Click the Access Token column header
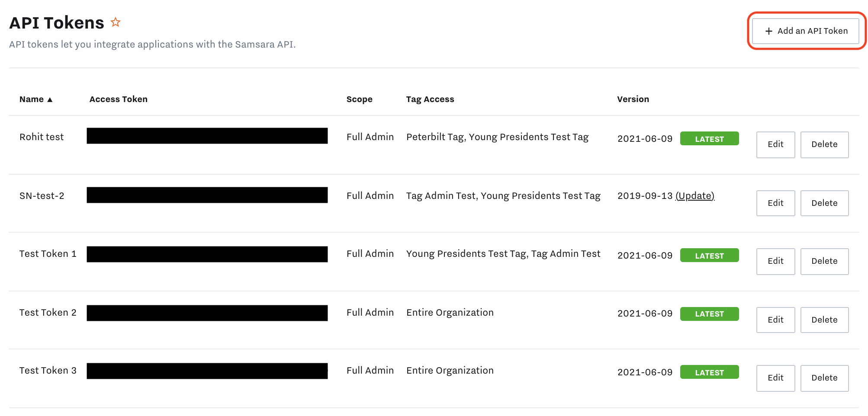 click(x=118, y=99)
